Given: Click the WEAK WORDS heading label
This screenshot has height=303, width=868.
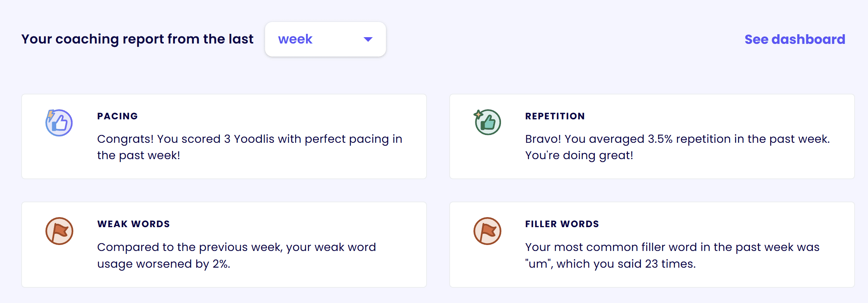Looking at the screenshot, I should click(133, 224).
